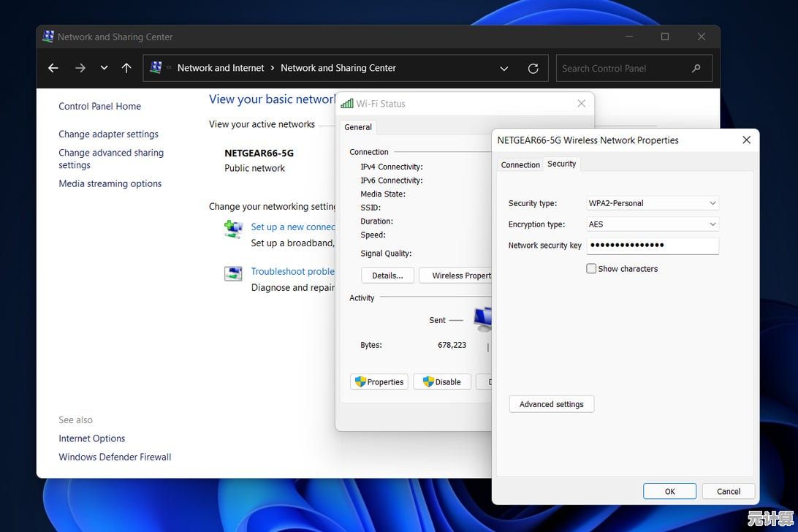Click the shield icon on the Disable button
798x532 pixels.
point(426,381)
